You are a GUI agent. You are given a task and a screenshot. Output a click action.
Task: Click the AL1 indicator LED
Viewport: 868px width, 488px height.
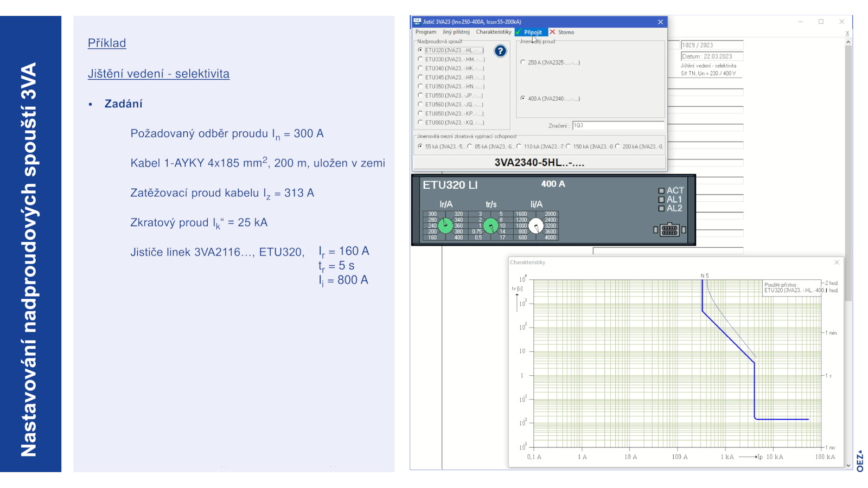(661, 200)
